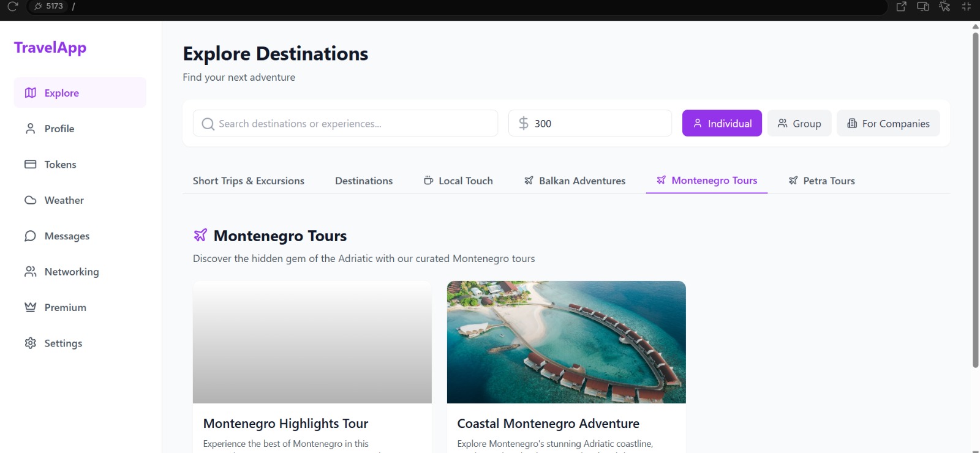Open Tokens via the card icon

(x=30, y=164)
